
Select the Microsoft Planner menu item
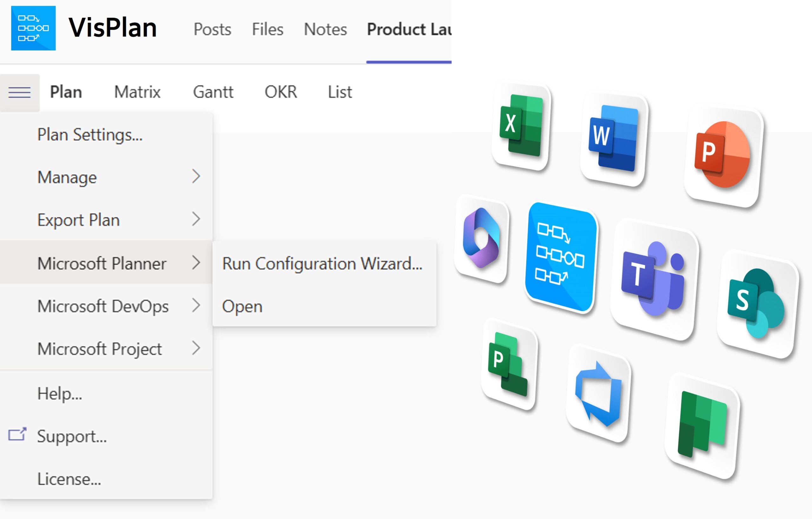106,262
